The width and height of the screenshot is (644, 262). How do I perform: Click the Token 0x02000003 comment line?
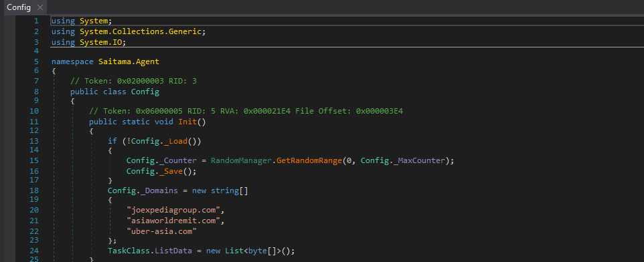pos(133,81)
